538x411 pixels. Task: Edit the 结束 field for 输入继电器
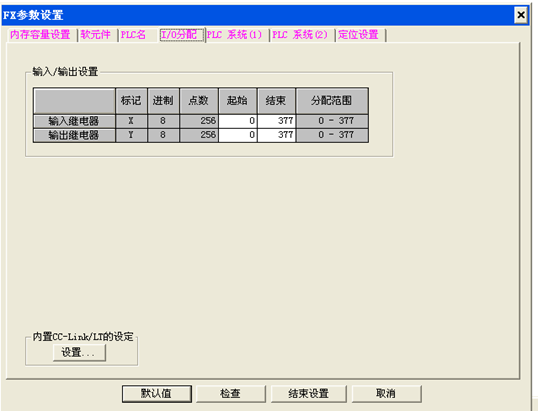coord(276,121)
